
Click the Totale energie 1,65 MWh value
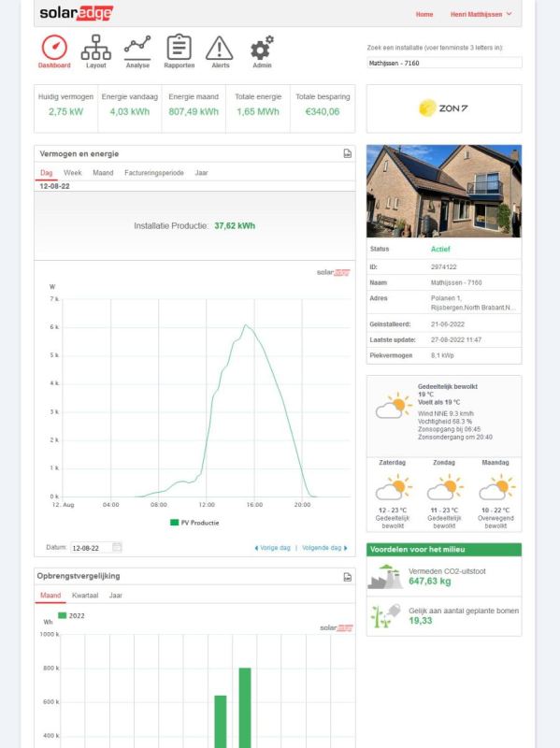(258, 111)
